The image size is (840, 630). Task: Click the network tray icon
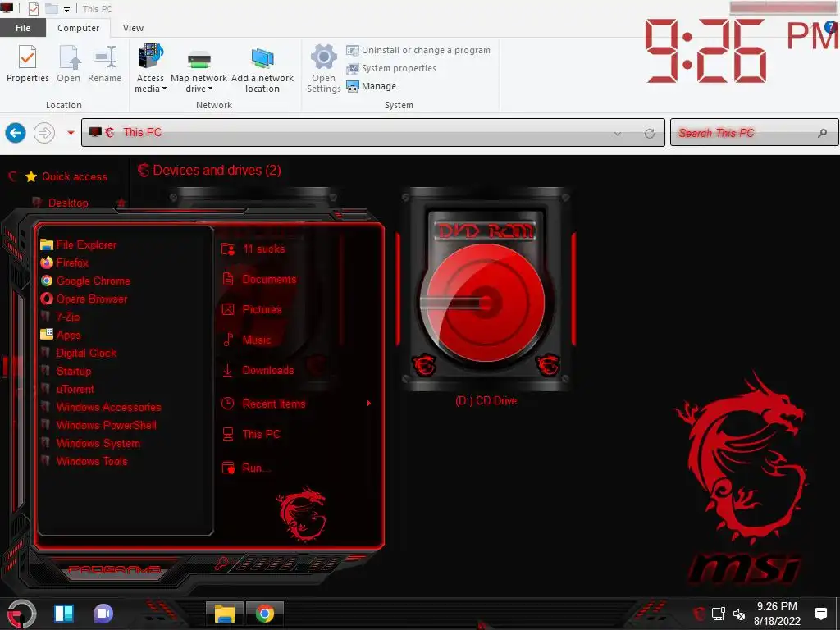tap(718, 614)
